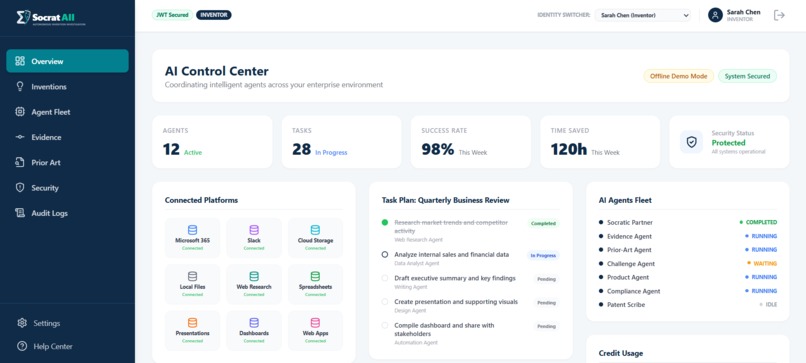Click the In Progress task badge
This screenshot has width=806, height=363.
[543, 256]
